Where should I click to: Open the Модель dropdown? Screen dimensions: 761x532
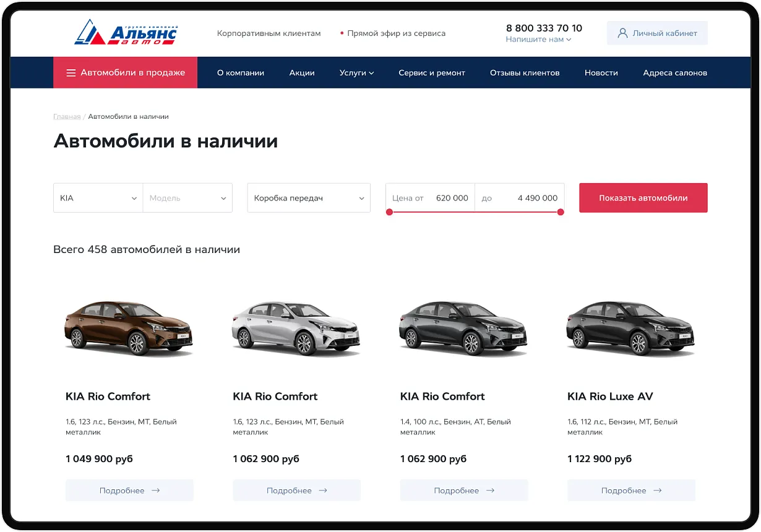click(187, 198)
